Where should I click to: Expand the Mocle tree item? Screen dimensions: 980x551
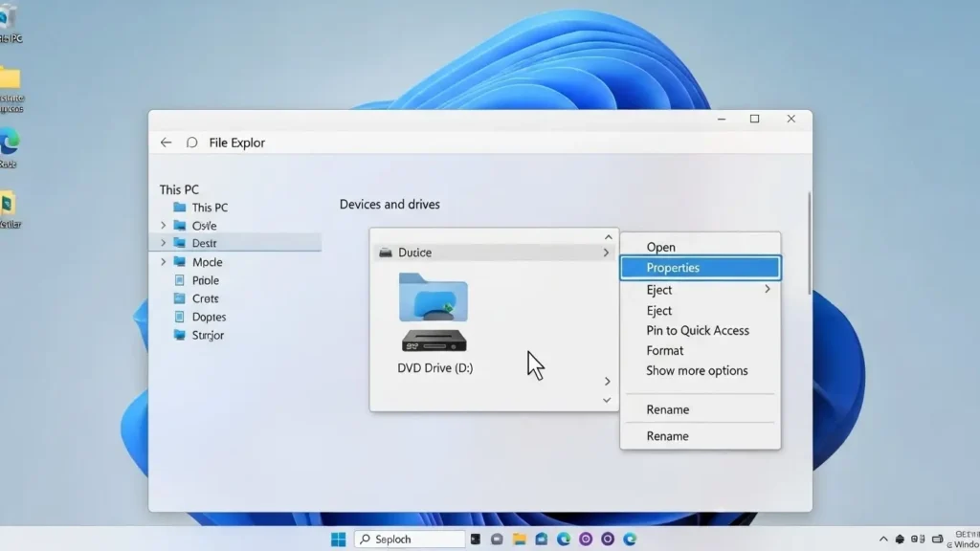click(x=164, y=261)
